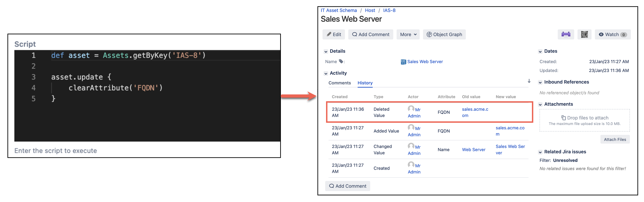Reverse history sort order arrow
644x202 pixels.
(x=529, y=81)
